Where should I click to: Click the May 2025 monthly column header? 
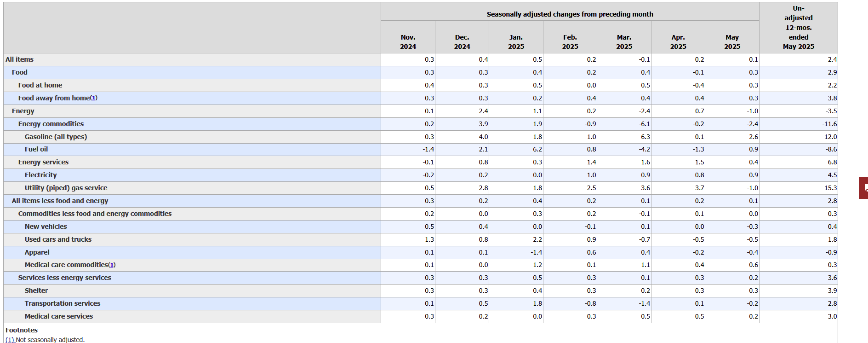(732, 42)
